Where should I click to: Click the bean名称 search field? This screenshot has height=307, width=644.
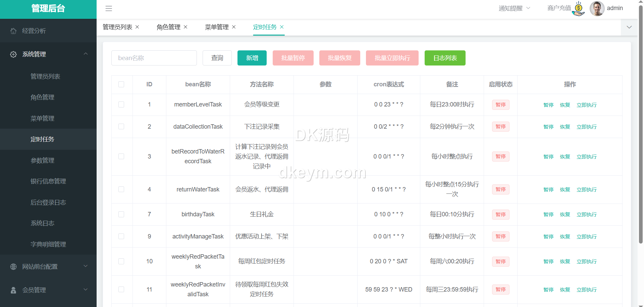(154, 58)
